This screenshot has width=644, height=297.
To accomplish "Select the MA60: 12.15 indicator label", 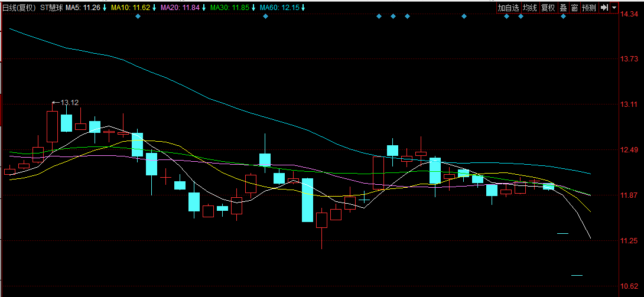I will (x=282, y=8).
